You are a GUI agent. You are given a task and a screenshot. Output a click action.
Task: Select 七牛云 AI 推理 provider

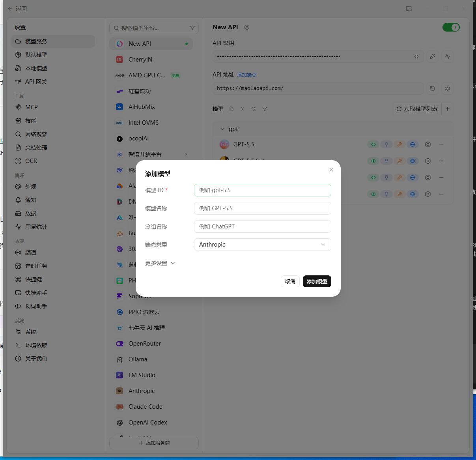(x=151, y=328)
